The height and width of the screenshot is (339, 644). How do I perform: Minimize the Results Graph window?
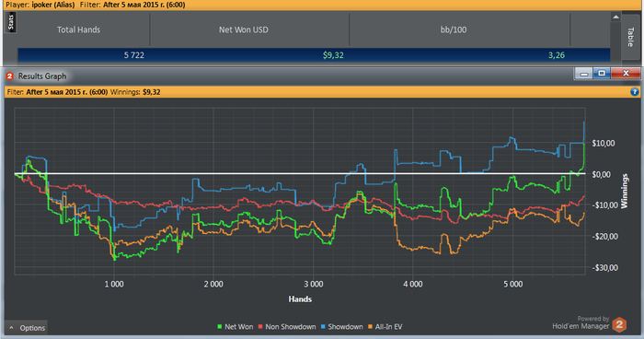[583, 74]
